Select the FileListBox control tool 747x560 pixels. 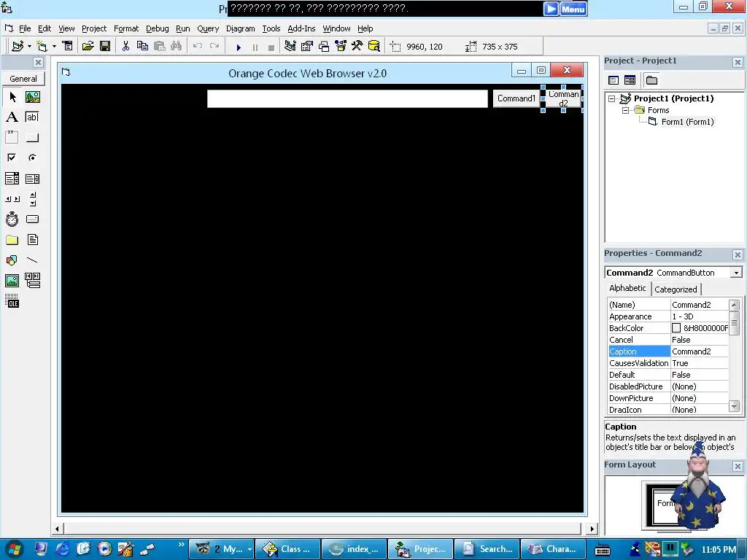(x=32, y=239)
